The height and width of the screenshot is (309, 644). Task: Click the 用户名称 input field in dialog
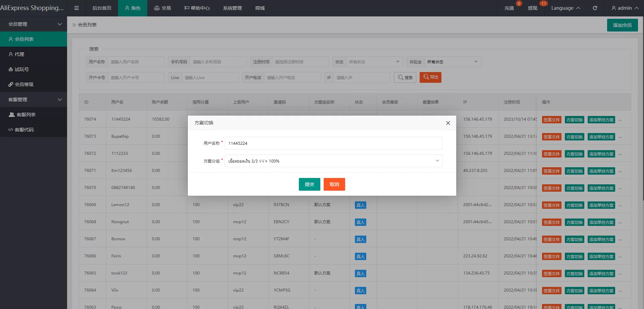tap(333, 143)
